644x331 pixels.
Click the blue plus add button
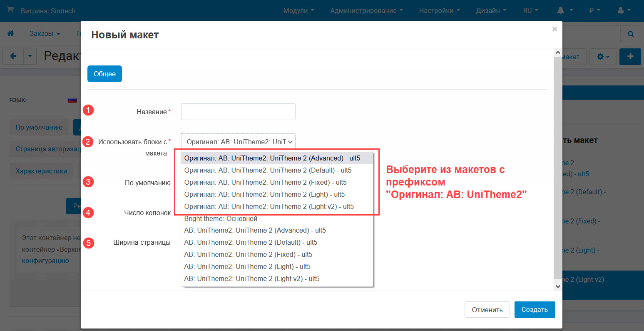630,56
